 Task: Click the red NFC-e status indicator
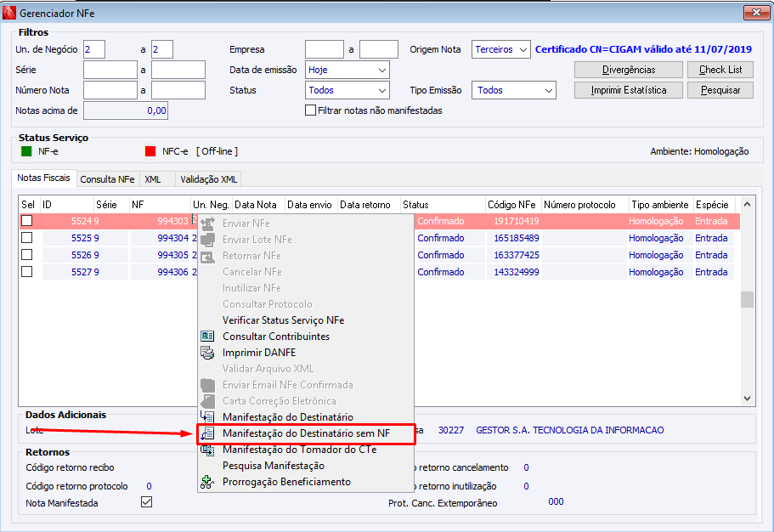pyautogui.click(x=150, y=151)
